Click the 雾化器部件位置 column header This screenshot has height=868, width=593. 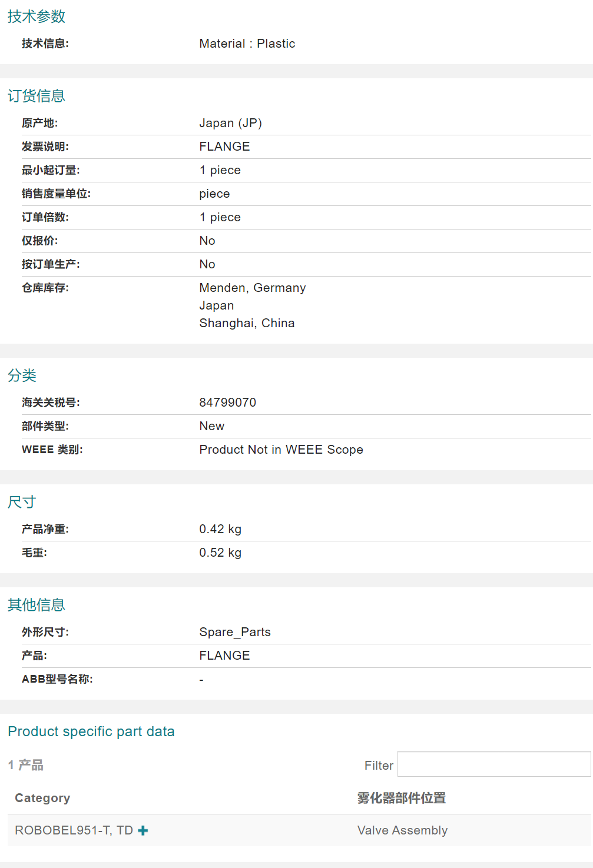coord(401,798)
